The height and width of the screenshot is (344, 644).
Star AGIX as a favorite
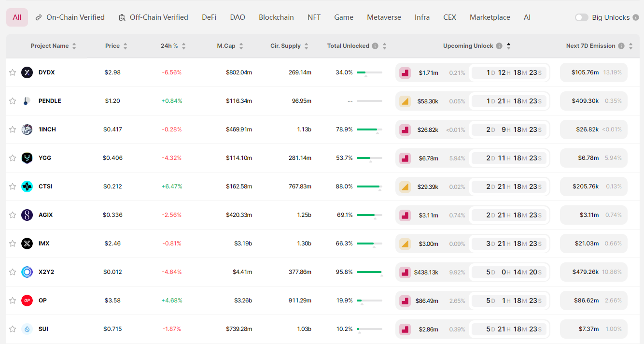coord(13,215)
